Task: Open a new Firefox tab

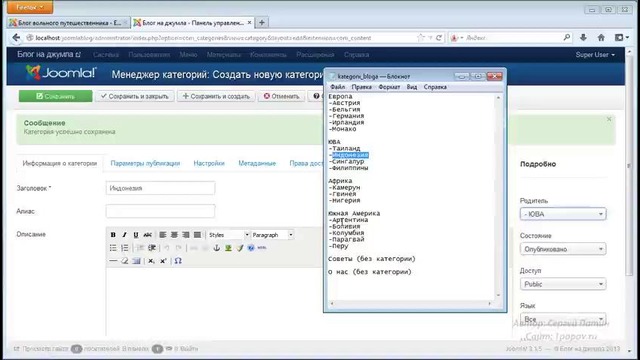Action: point(262,23)
